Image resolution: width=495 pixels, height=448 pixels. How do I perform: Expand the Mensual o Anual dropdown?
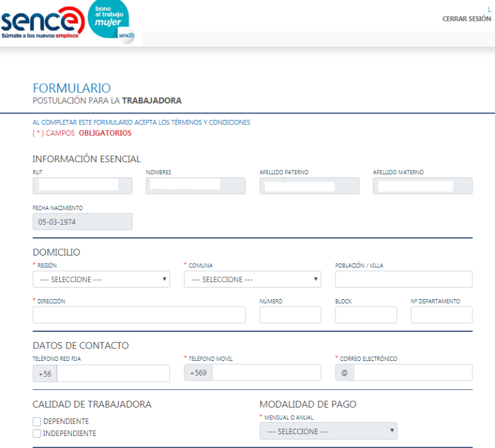[328, 431]
